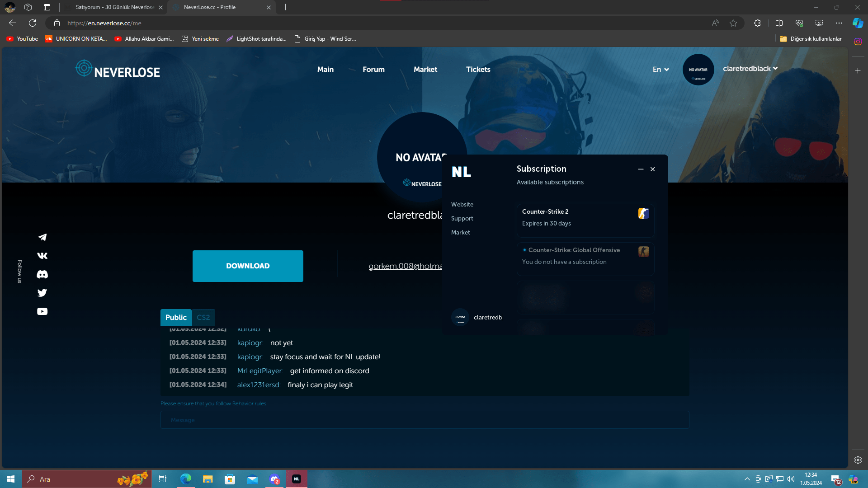Screen dimensions: 868x488
Task: Close the NeverLose.cc Profile tab
Action: pos(269,7)
